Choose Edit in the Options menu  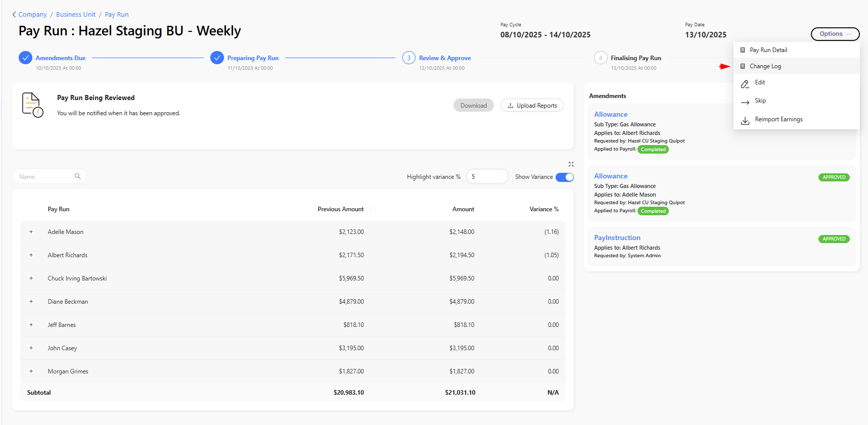796,83
